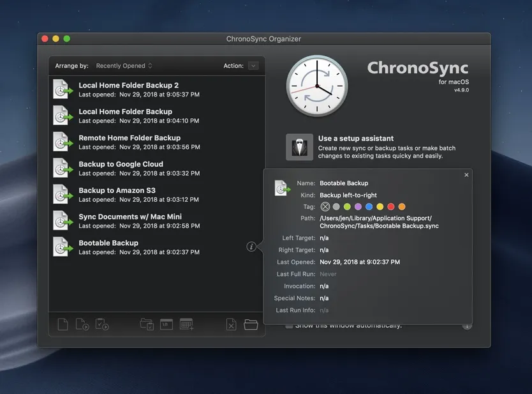Click the folder-with-clipboard toolbar icon
Viewport: 532px width, 394px height.
point(146,324)
